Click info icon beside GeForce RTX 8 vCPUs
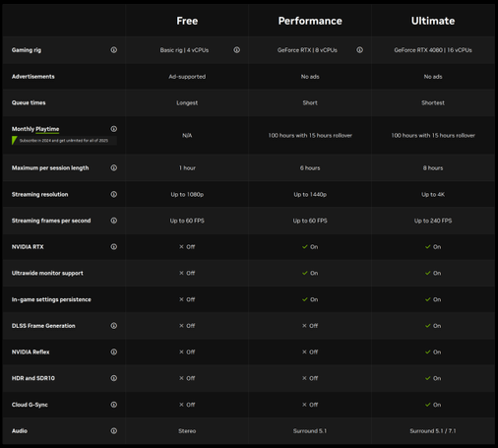The width and height of the screenshot is (498, 448). pos(360,50)
